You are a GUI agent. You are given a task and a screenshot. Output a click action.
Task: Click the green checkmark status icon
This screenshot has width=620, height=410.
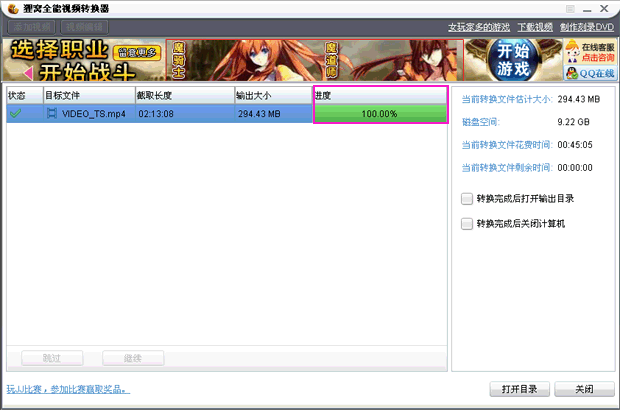(15, 114)
